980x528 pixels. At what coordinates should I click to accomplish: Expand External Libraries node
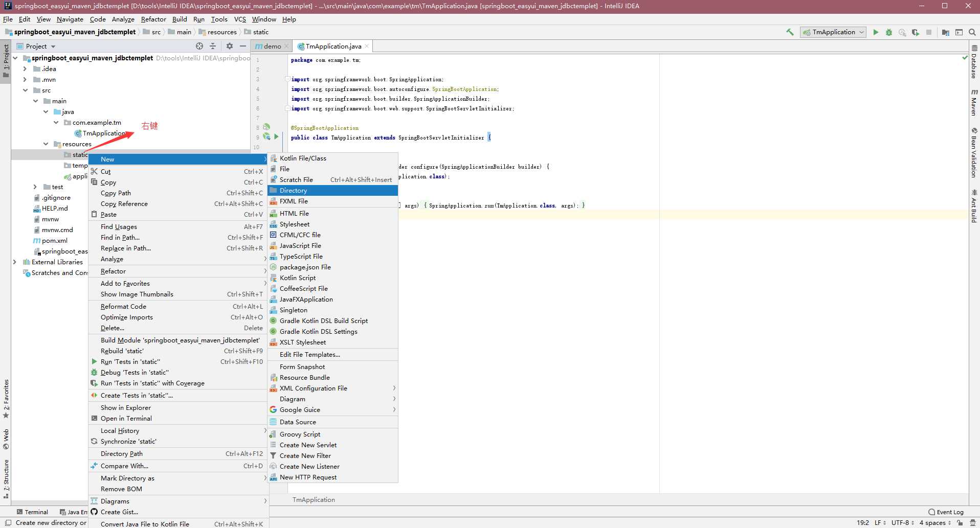[14, 262]
